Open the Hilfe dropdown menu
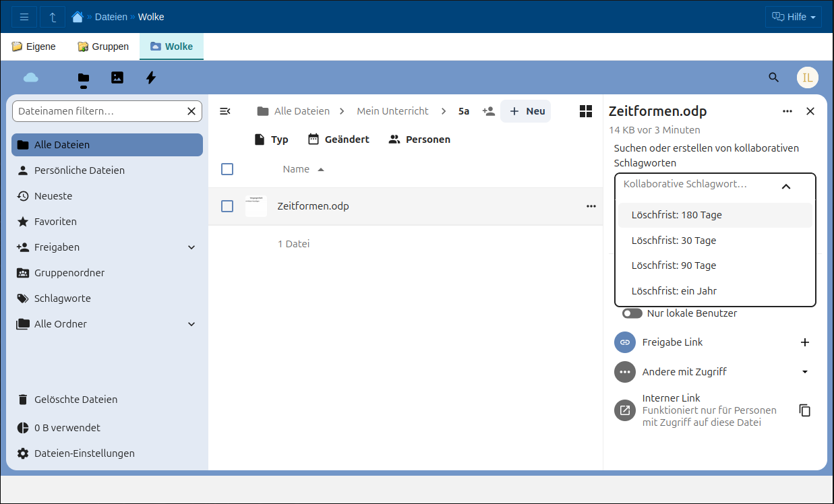Viewport: 834px width, 504px height. coord(793,17)
